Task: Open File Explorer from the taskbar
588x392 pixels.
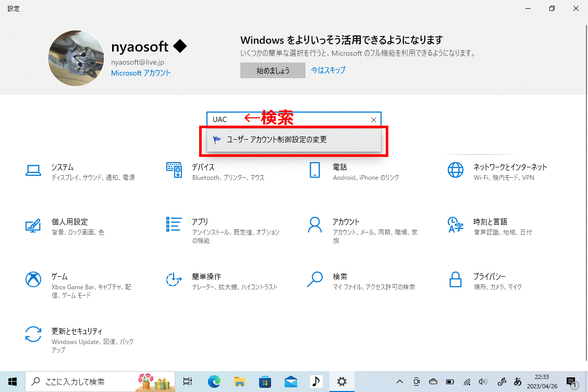Action: [239, 382]
